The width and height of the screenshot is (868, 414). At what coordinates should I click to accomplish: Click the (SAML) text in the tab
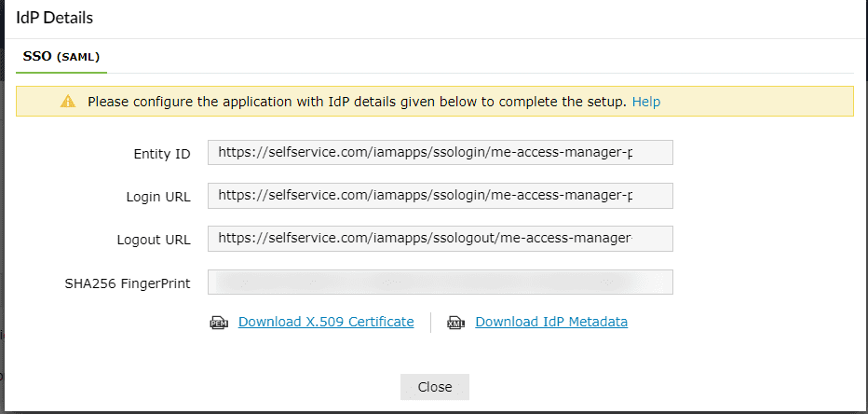pos(78,58)
